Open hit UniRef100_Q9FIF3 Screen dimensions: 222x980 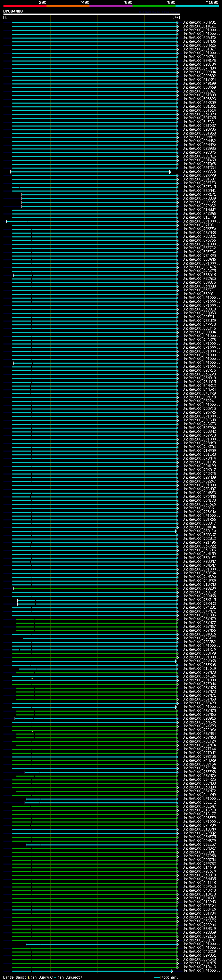point(199,183)
